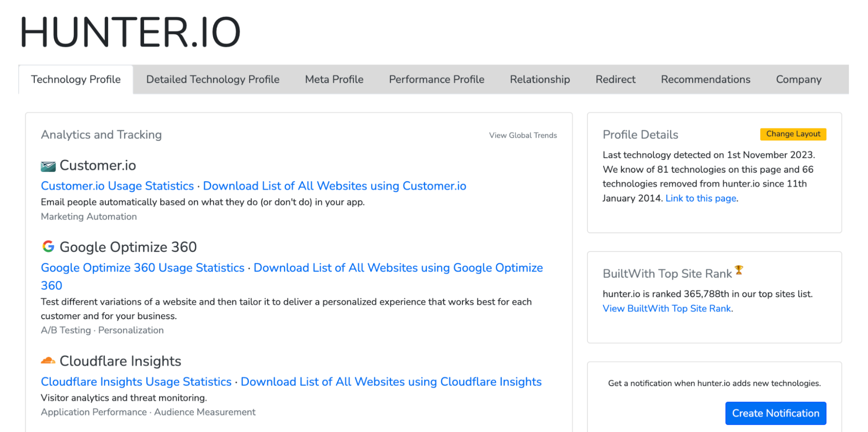Download list of websites using Customer.io

click(334, 186)
